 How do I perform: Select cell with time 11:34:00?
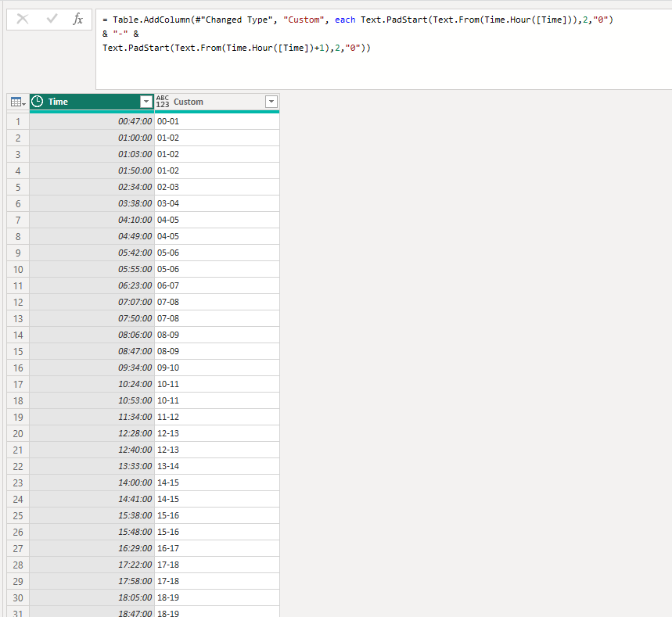click(92, 417)
